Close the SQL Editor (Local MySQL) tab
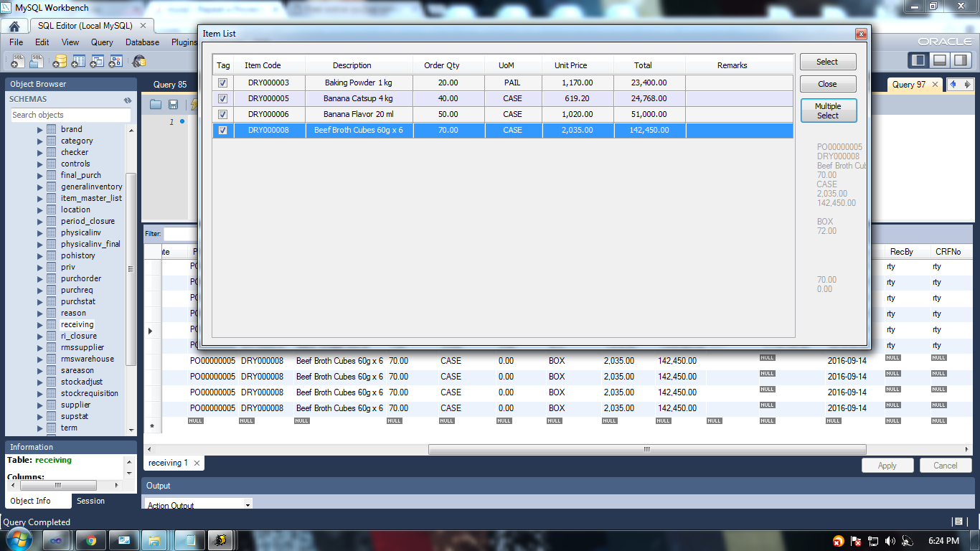This screenshot has height=551, width=980. (143, 26)
